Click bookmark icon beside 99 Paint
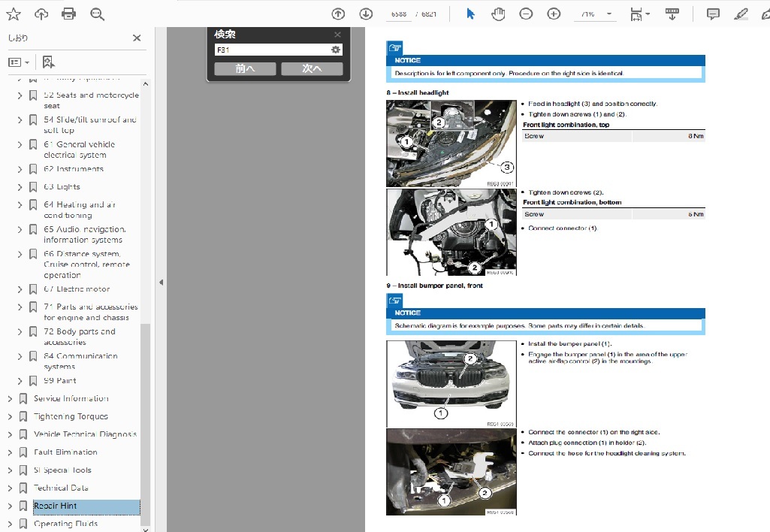 coord(33,381)
